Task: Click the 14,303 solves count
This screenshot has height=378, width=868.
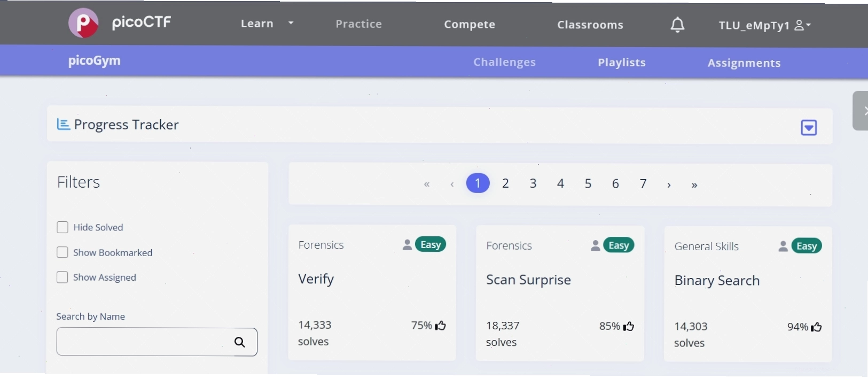Action: click(x=691, y=335)
